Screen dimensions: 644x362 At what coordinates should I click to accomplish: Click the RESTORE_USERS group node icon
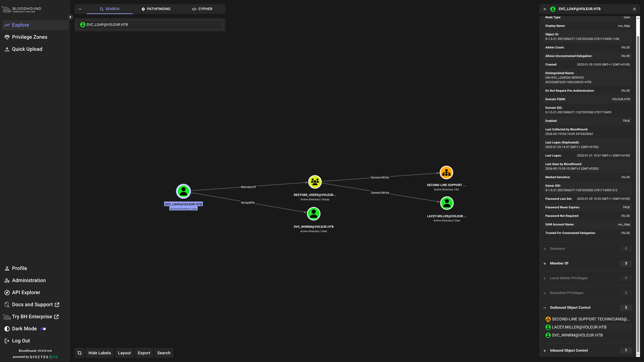click(x=315, y=182)
